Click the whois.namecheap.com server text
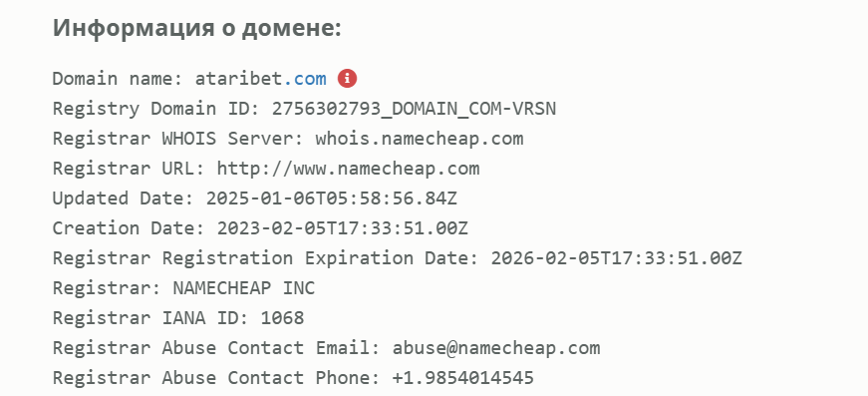868x396 pixels. tap(420, 139)
